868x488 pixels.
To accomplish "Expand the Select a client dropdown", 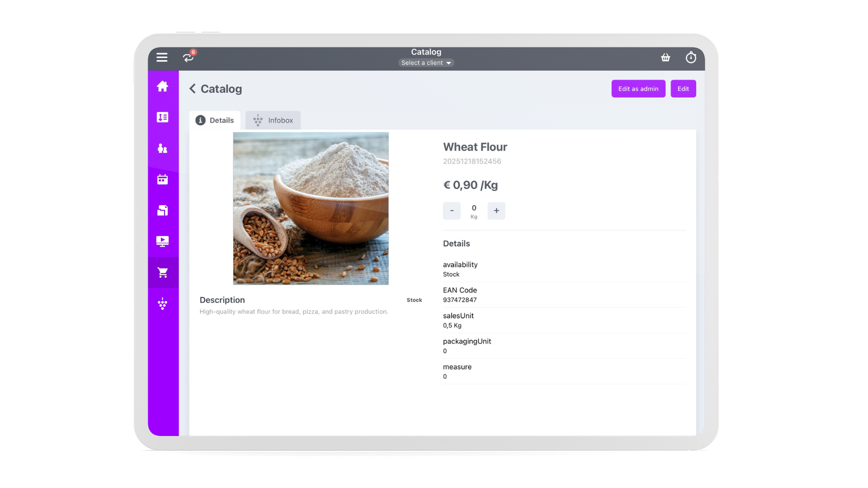I will 425,63.
